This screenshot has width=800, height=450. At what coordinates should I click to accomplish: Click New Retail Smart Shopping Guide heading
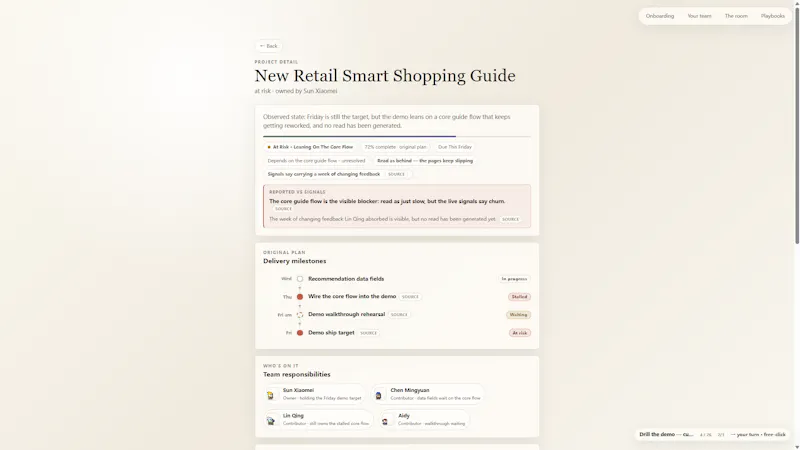pos(385,76)
